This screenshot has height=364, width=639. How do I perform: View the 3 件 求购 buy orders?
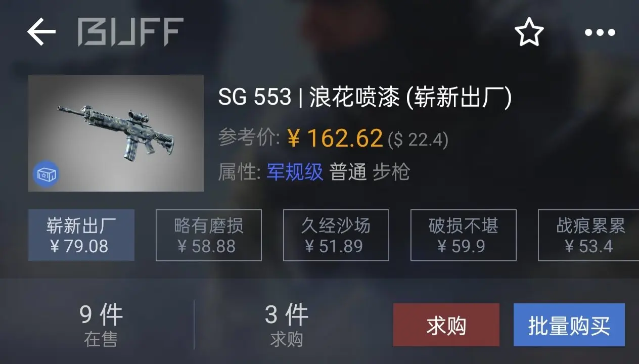click(287, 325)
